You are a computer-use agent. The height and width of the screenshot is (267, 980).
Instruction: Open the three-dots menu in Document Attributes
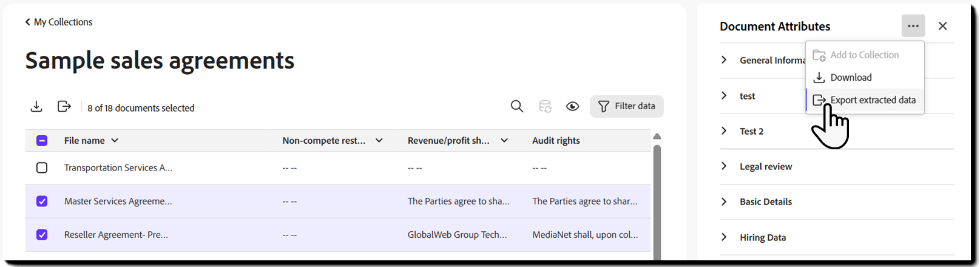(x=913, y=25)
